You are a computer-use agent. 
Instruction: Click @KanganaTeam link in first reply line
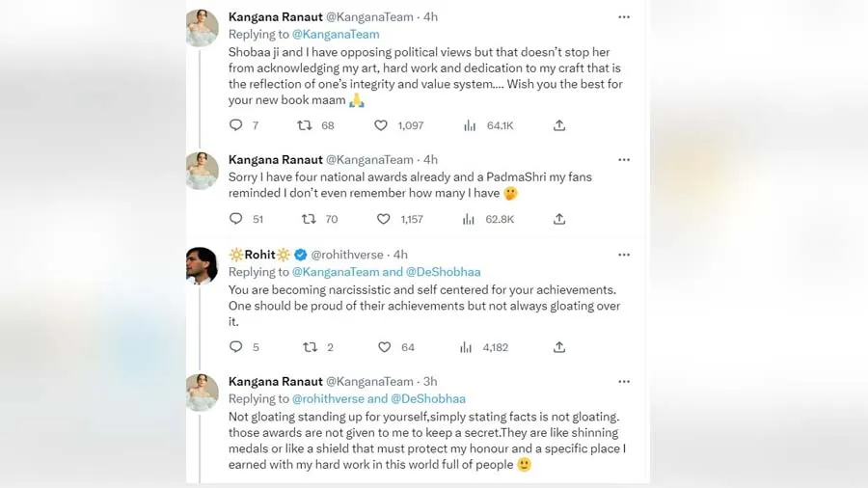tap(335, 34)
